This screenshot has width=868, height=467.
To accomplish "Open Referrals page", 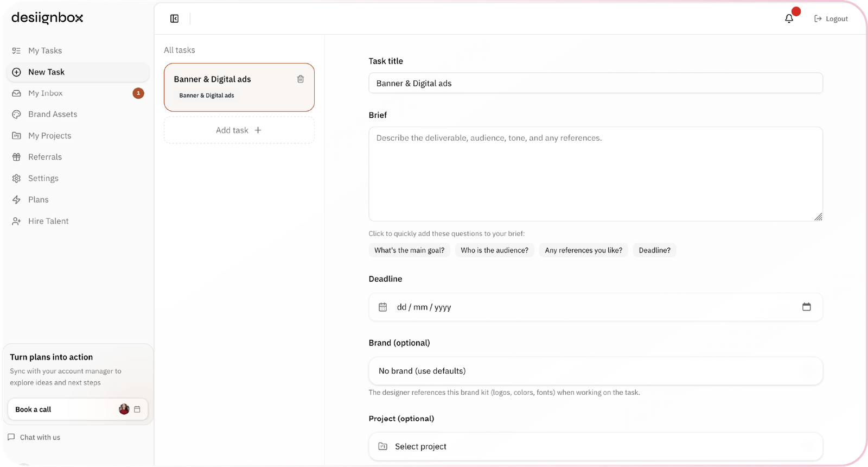I will (x=78, y=157).
